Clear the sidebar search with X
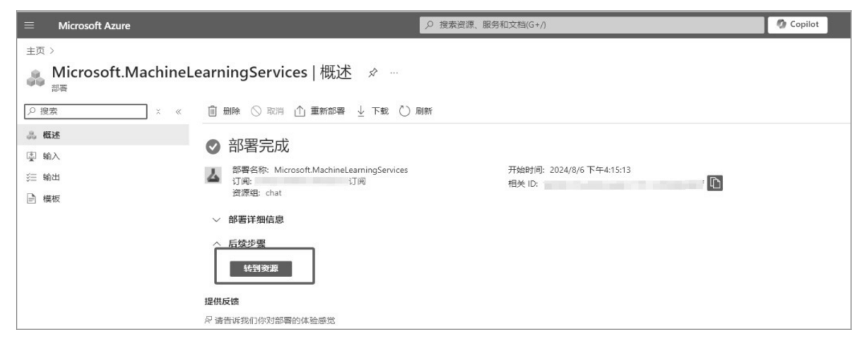The height and width of the screenshot is (341, 868). [x=158, y=111]
